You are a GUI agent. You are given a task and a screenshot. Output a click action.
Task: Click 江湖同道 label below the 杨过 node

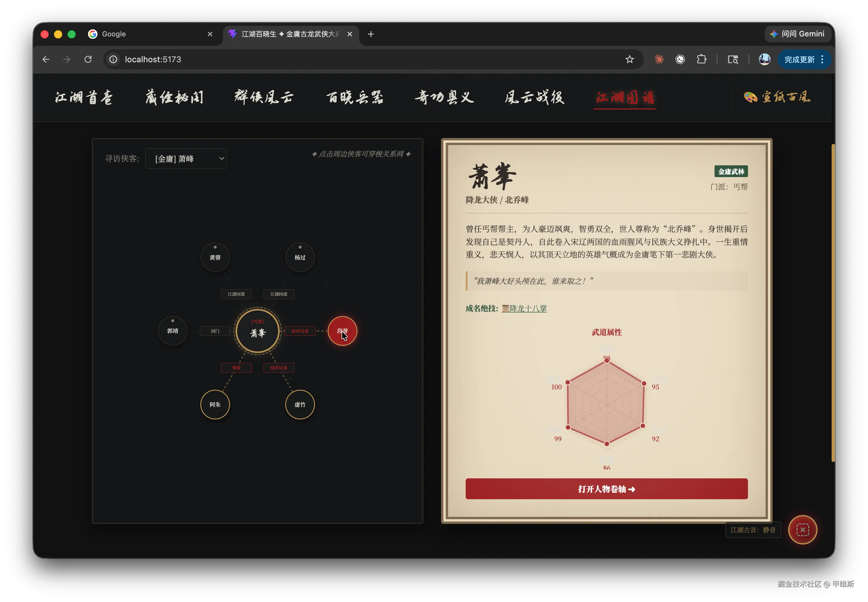[278, 294]
